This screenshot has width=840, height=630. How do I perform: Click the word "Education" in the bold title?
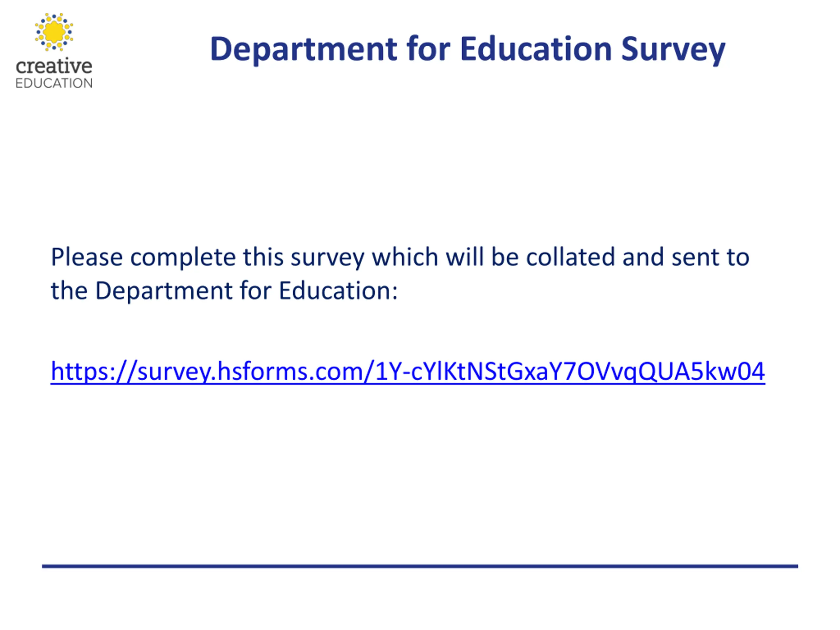[536, 49]
